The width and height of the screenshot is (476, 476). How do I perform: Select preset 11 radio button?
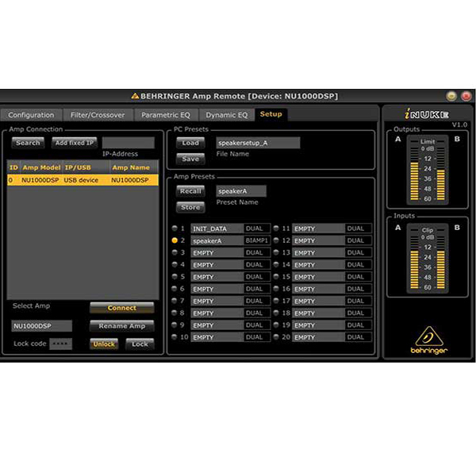tap(276, 228)
